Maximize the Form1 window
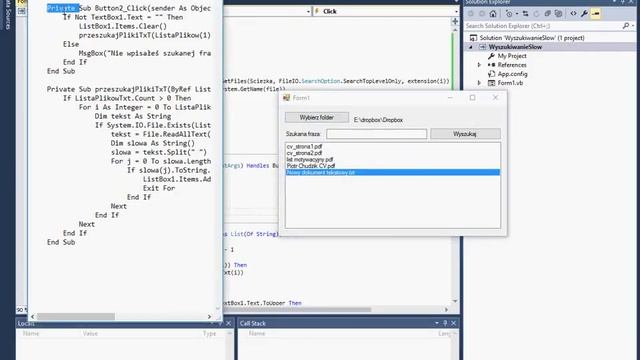This screenshot has height=360, width=640. coord(473,98)
